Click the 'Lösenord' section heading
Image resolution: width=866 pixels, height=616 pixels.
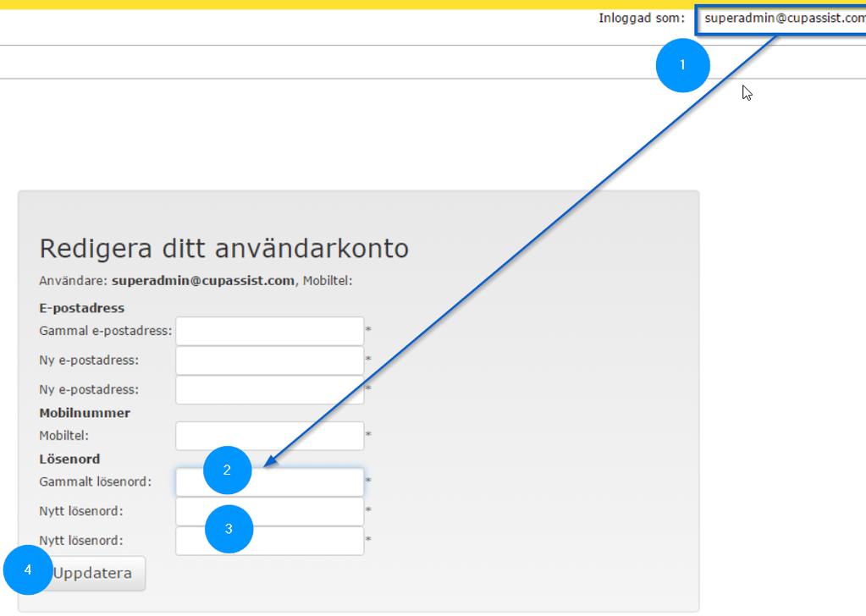(69, 459)
